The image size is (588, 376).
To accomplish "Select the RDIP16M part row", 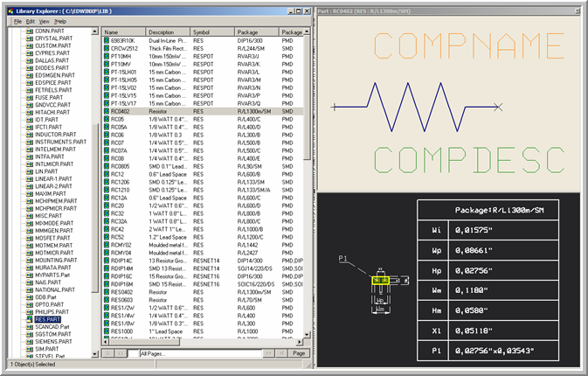I will coord(203,284).
